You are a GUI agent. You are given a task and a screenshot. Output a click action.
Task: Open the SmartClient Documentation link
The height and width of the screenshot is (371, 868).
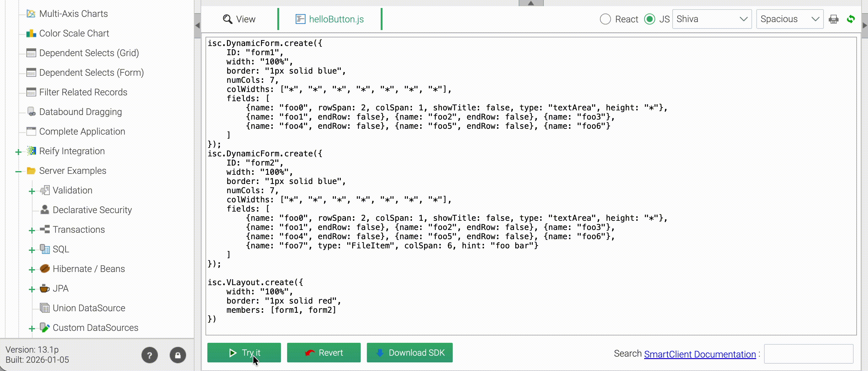click(700, 354)
